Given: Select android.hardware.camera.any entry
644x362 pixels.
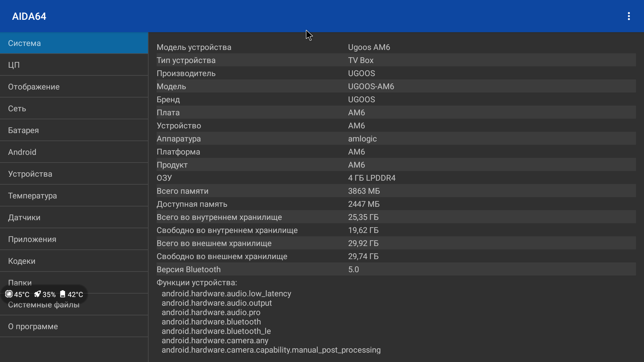Looking at the screenshot, I should click(215, 341).
